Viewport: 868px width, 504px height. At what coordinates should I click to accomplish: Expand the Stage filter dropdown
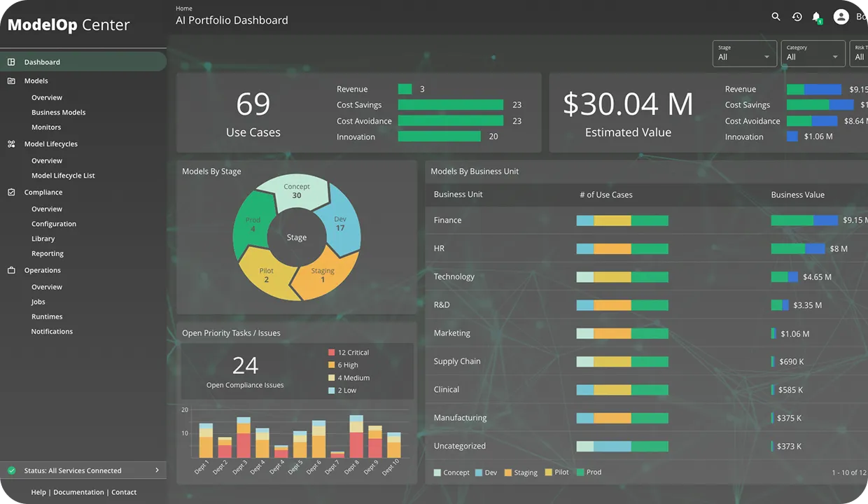pos(743,53)
